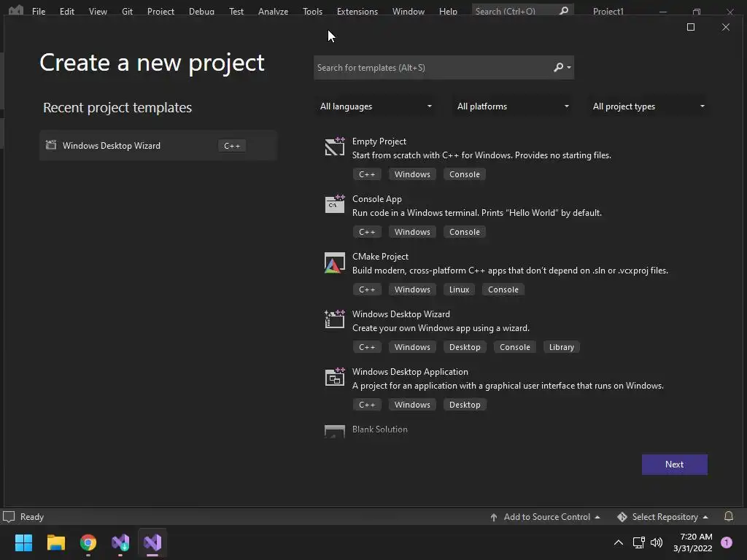Click the Blank Solution template icon
This screenshot has height=560, width=747.
[334, 431]
